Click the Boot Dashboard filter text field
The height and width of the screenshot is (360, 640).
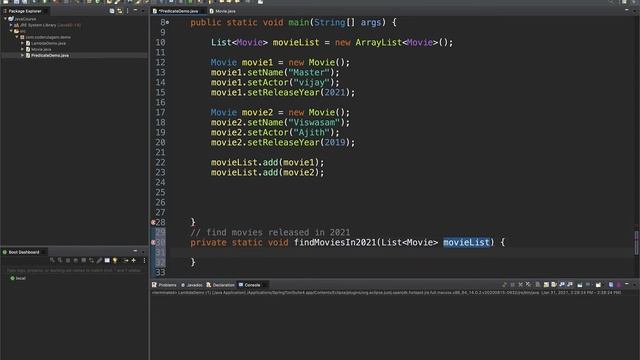pos(74,270)
